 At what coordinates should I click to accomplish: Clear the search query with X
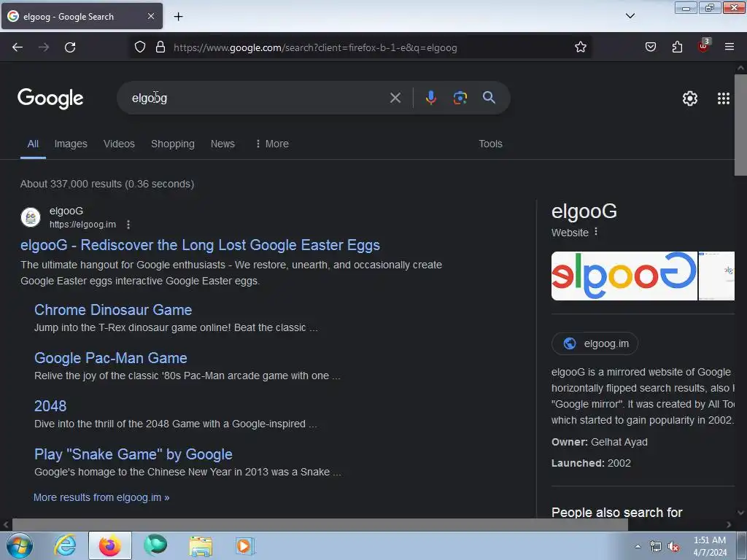395,98
